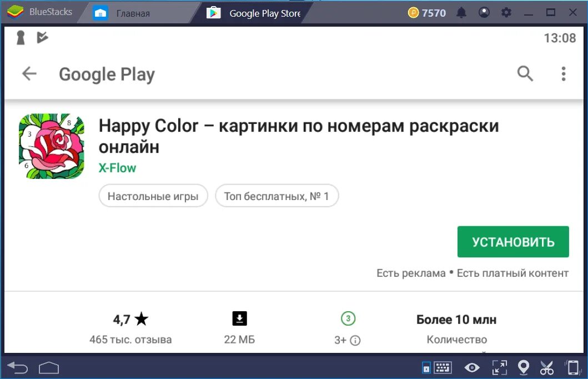588x379 pixels.
Task: Open the three-dot overflow menu
Action: [x=563, y=74]
